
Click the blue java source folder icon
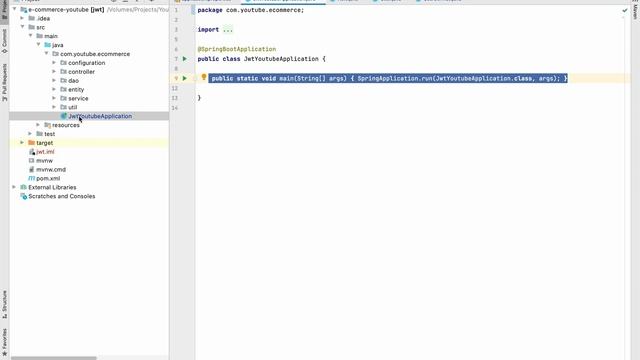tap(47, 45)
